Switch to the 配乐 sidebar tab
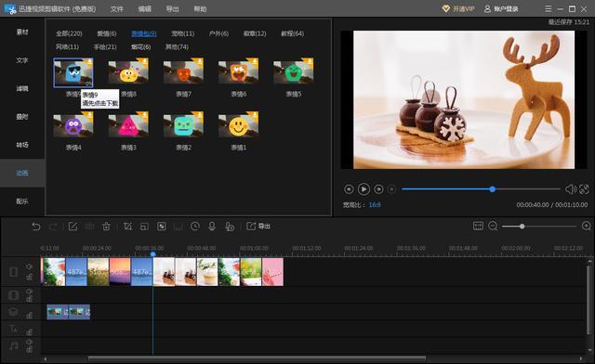This screenshot has height=364, width=595. pyautogui.click(x=22, y=201)
